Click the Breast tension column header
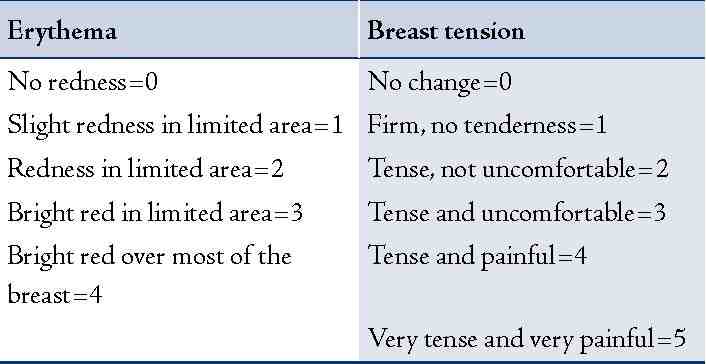This screenshot has width=706, height=364. pyautogui.click(x=532, y=31)
